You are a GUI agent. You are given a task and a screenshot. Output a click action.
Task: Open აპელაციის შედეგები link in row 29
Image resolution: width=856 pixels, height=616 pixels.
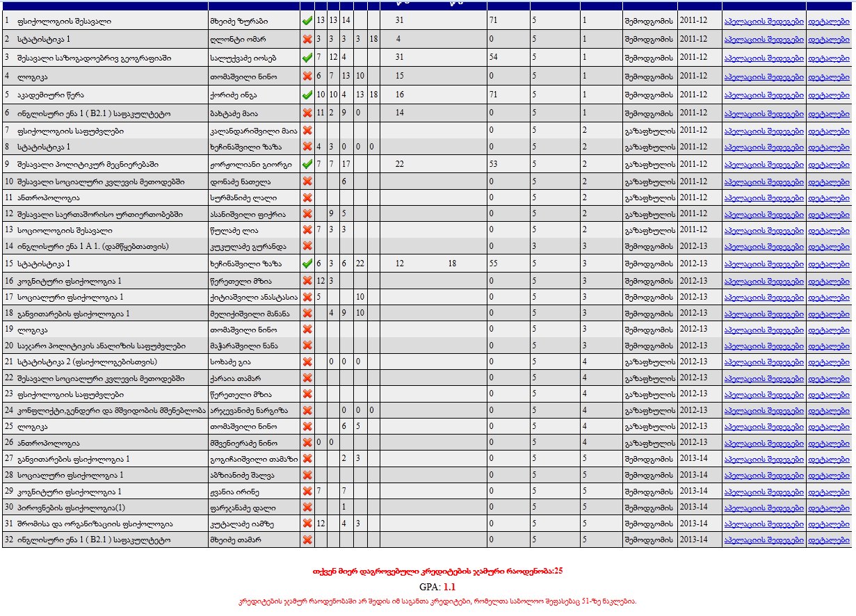764,492
